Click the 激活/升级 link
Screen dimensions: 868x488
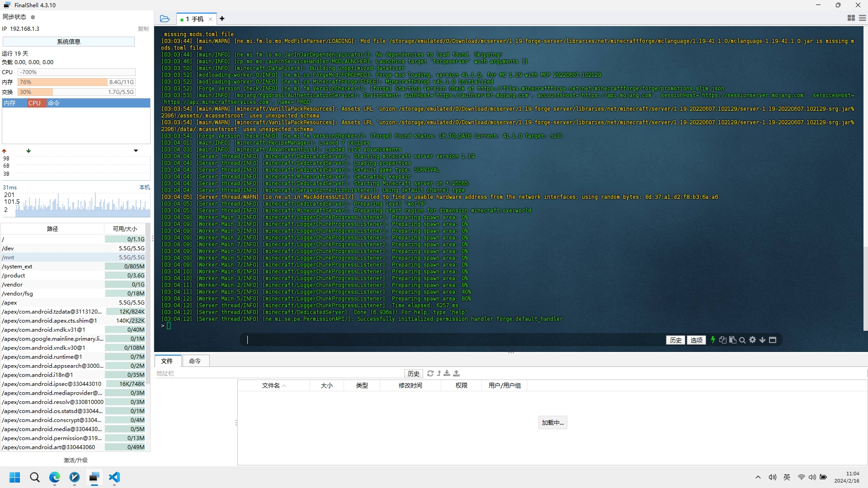[75, 460]
